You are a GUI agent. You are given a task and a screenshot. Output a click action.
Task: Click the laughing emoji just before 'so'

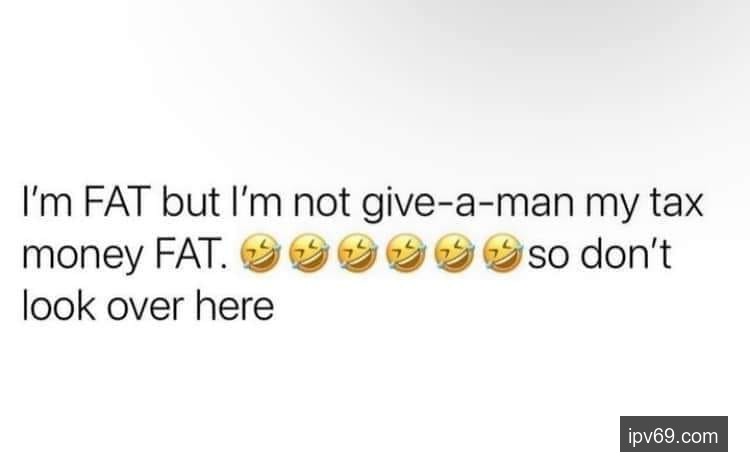(x=503, y=253)
